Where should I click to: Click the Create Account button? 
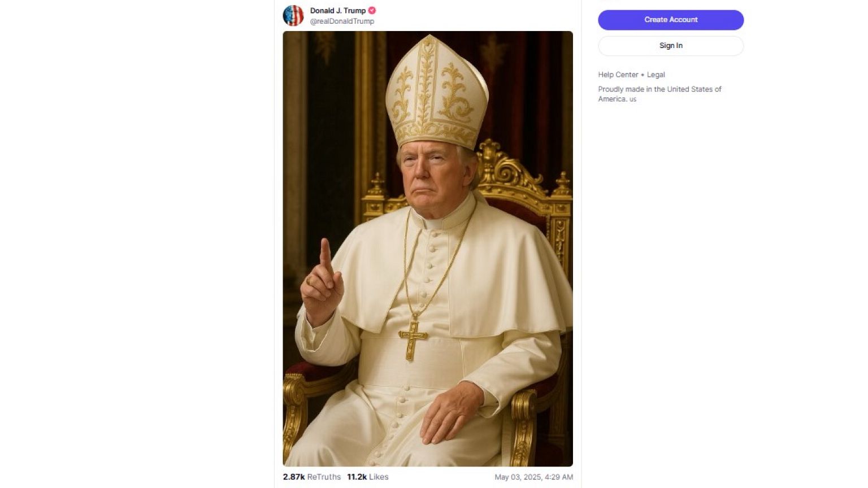[x=670, y=20]
